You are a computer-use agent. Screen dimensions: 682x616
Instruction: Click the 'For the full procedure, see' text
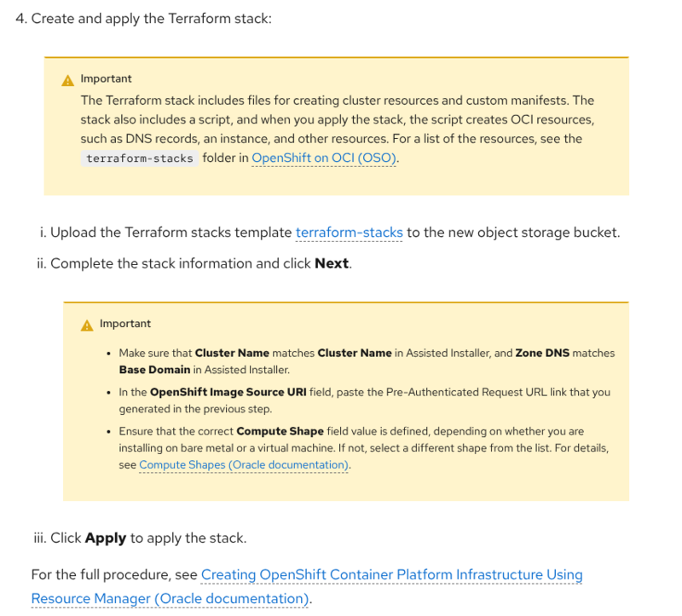(x=113, y=575)
